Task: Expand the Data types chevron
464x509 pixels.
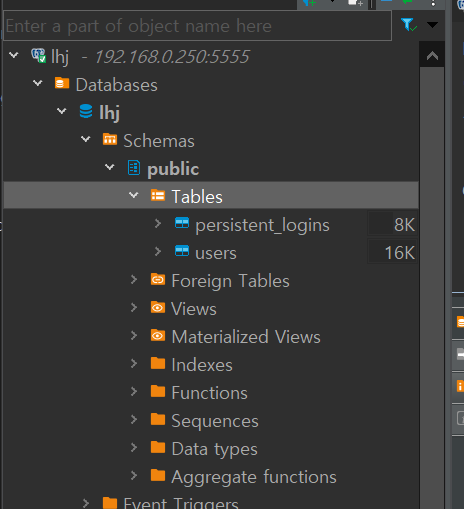Action: (134, 447)
